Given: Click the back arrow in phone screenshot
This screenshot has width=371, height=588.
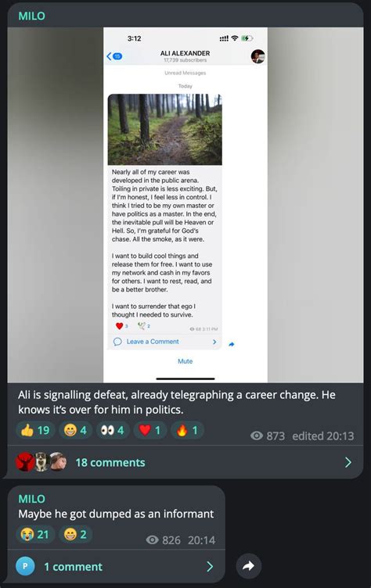Looking at the screenshot, I should [x=109, y=56].
